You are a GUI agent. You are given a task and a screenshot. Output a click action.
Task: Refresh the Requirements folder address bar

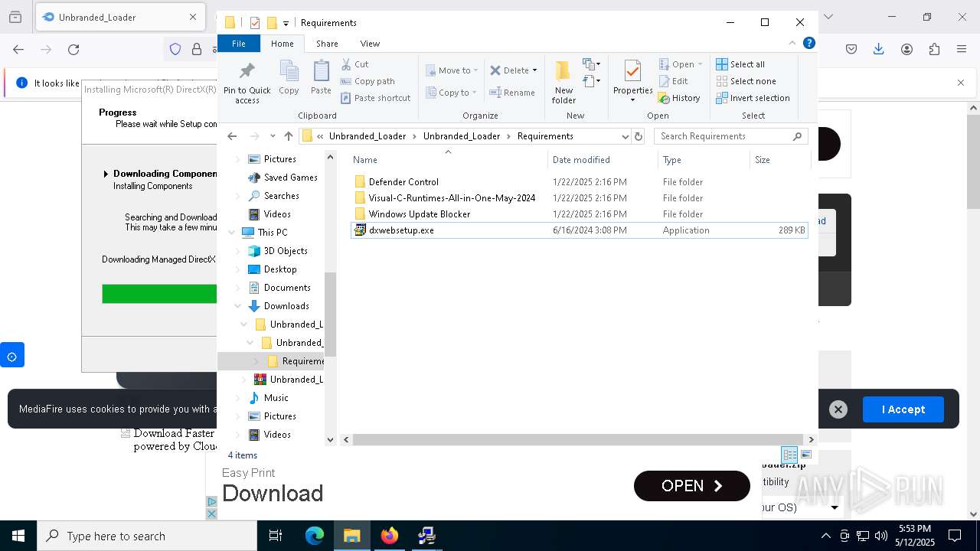tap(639, 136)
